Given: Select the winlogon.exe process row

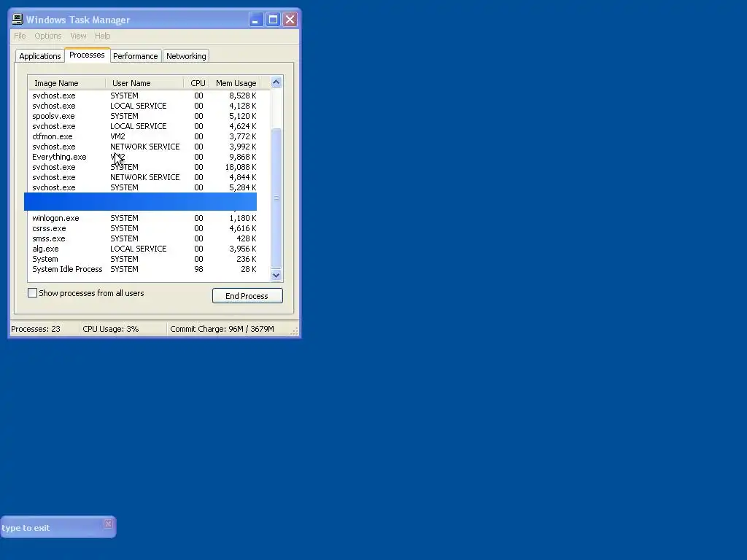Looking at the screenshot, I should point(144,218).
